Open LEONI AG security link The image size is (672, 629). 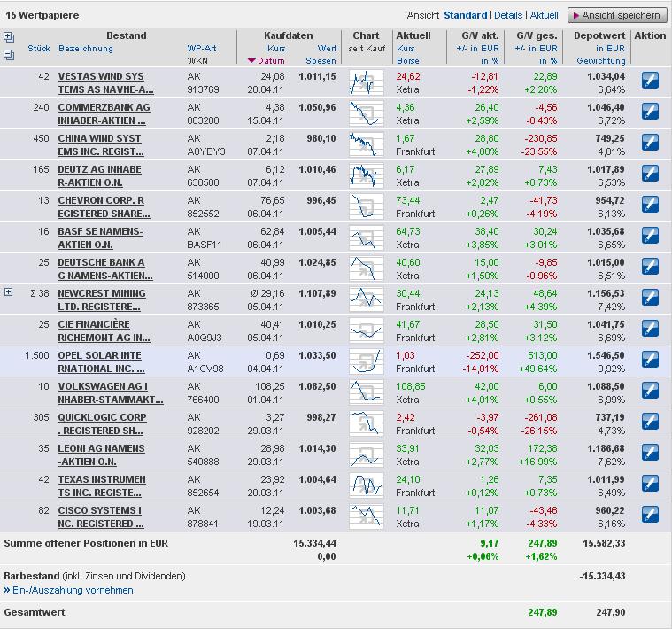pos(102,454)
